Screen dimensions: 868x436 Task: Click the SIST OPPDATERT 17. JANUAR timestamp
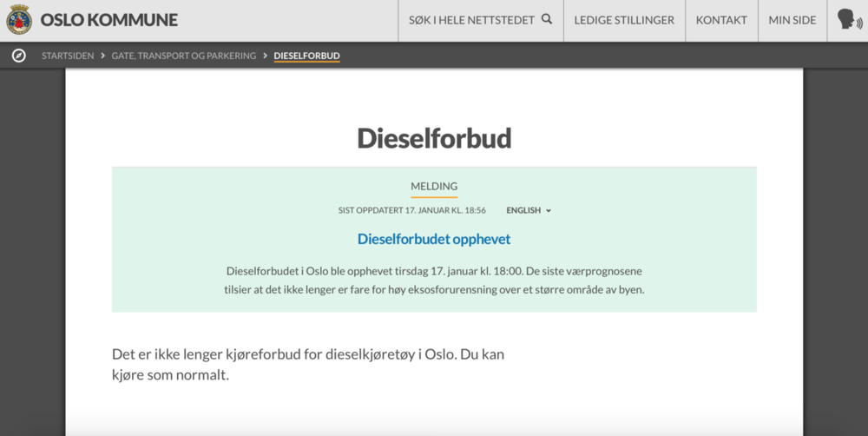point(411,210)
